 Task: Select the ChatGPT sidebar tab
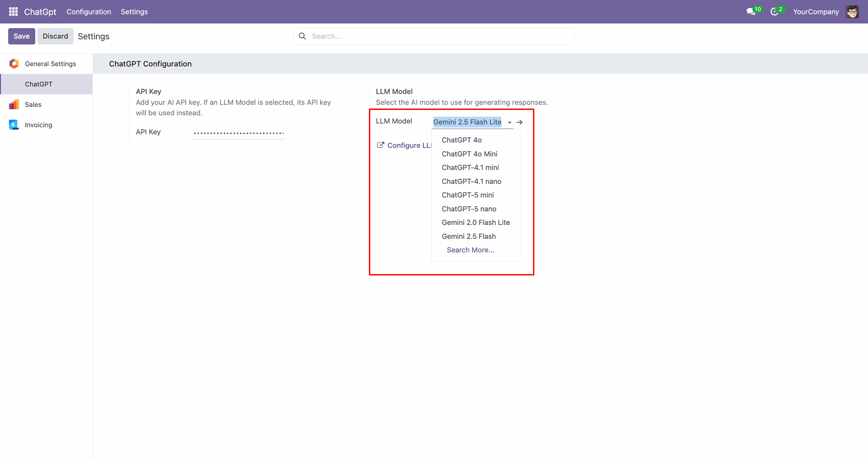click(x=38, y=84)
